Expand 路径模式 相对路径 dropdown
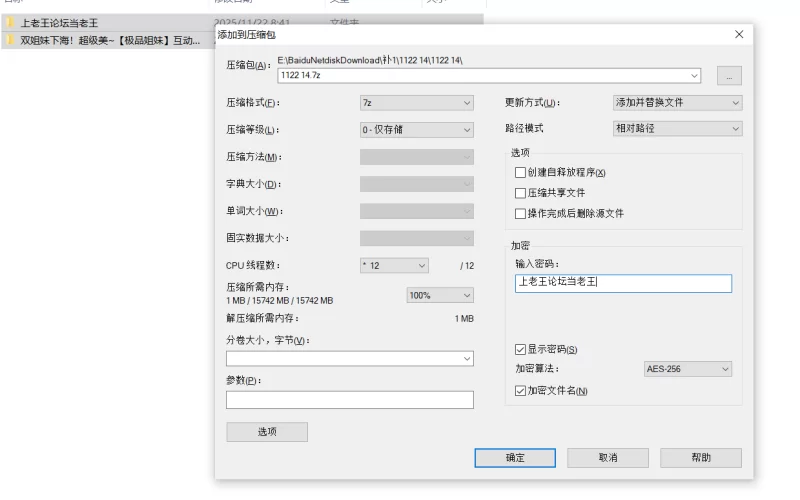Image resolution: width=800 pixels, height=500 pixels. [x=677, y=129]
